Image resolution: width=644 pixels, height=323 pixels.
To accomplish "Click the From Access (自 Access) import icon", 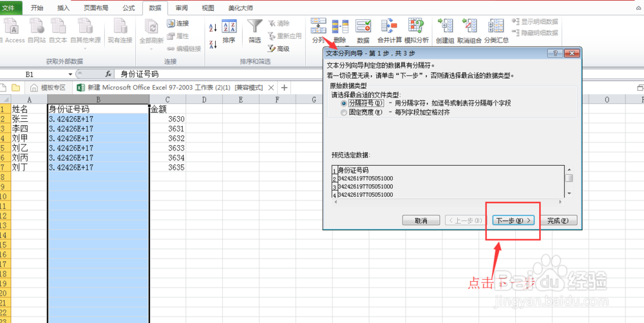I will point(12,31).
